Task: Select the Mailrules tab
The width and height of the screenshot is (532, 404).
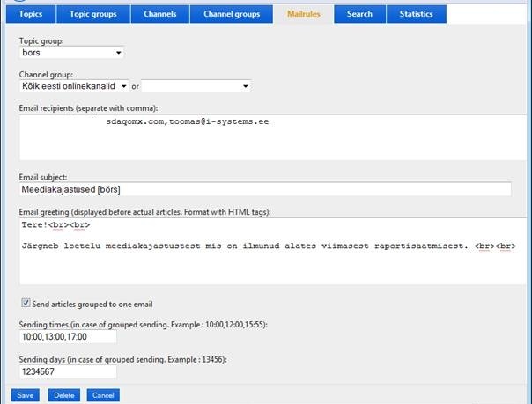Action: coord(305,14)
